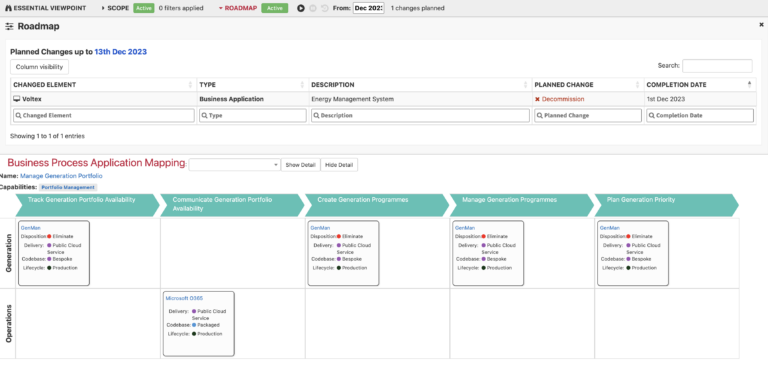This screenshot has width=768, height=366.
Task: Click the From date field
Action: [368, 8]
